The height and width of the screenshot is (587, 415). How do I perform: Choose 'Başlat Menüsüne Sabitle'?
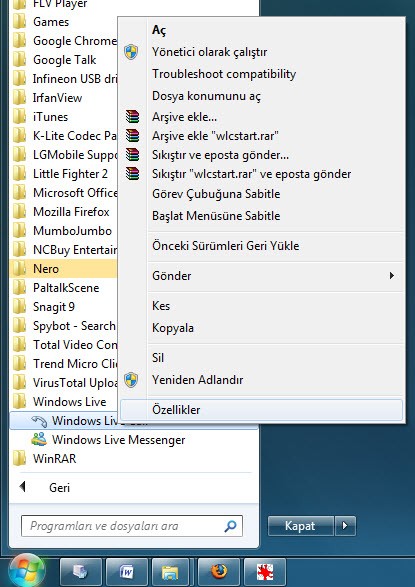pyautogui.click(x=262, y=216)
